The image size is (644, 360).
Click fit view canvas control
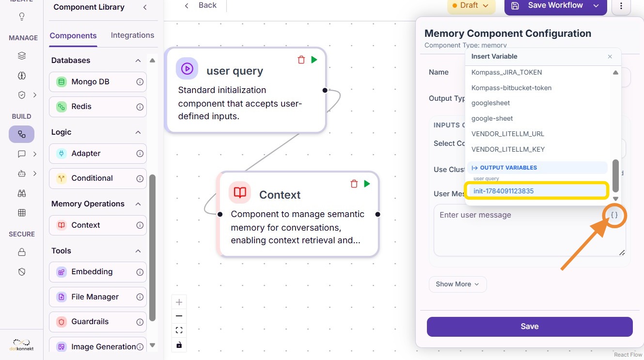point(179,330)
